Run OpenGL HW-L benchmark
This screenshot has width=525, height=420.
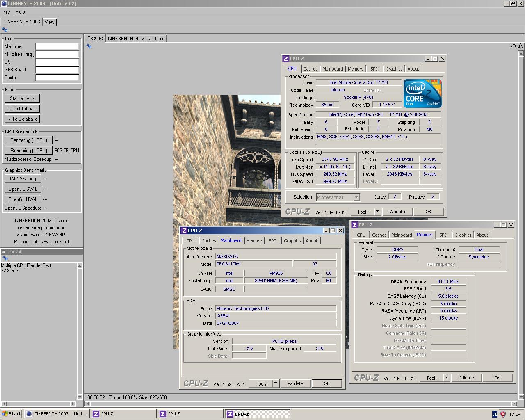click(23, 199)
